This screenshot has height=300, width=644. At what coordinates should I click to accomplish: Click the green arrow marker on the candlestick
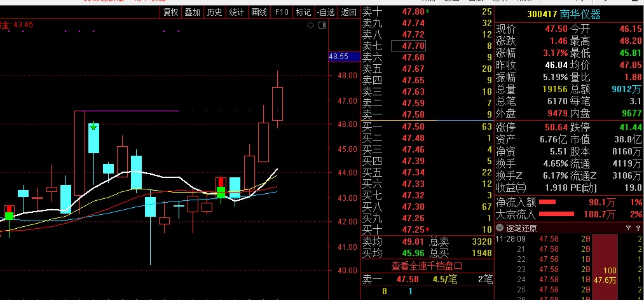point(93,126)
